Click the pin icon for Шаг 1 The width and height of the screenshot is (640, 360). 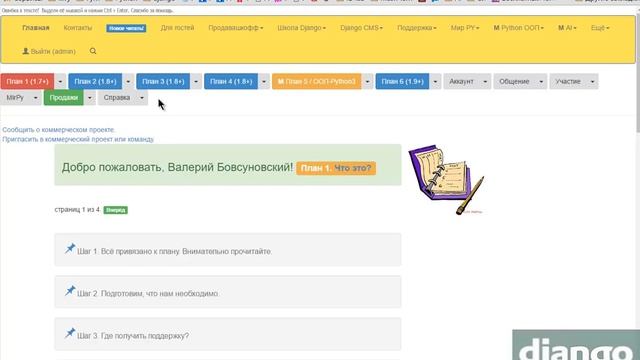pyautogui.click(x=70, y=248)
